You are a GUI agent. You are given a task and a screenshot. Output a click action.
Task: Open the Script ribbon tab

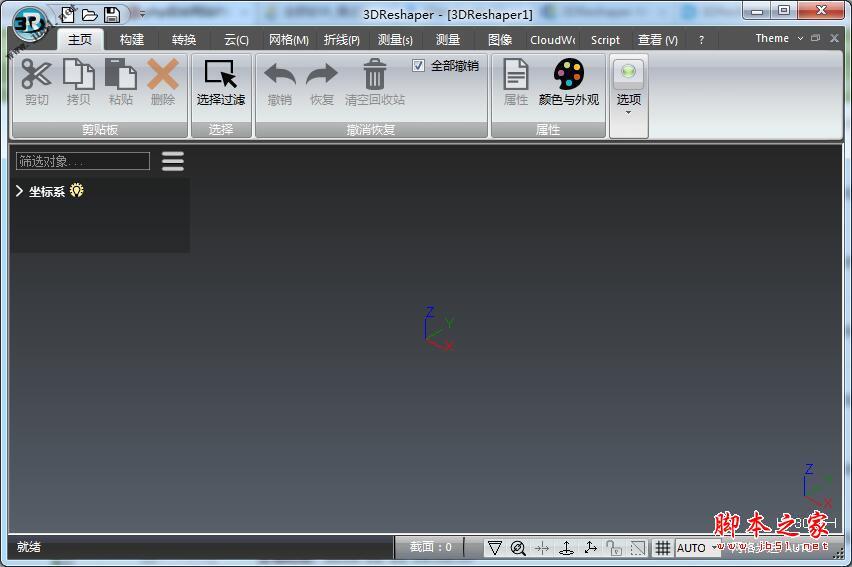click(605, 40)
